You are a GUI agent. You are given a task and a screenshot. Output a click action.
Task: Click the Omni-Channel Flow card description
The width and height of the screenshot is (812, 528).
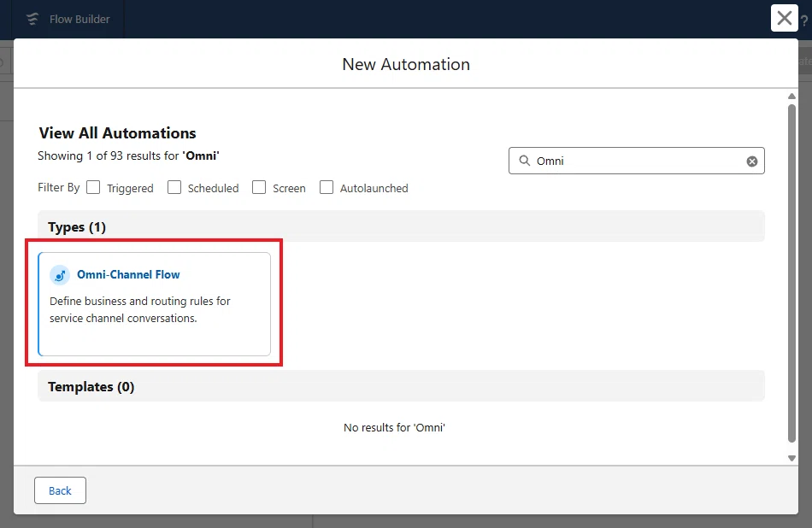pos(140,309)
